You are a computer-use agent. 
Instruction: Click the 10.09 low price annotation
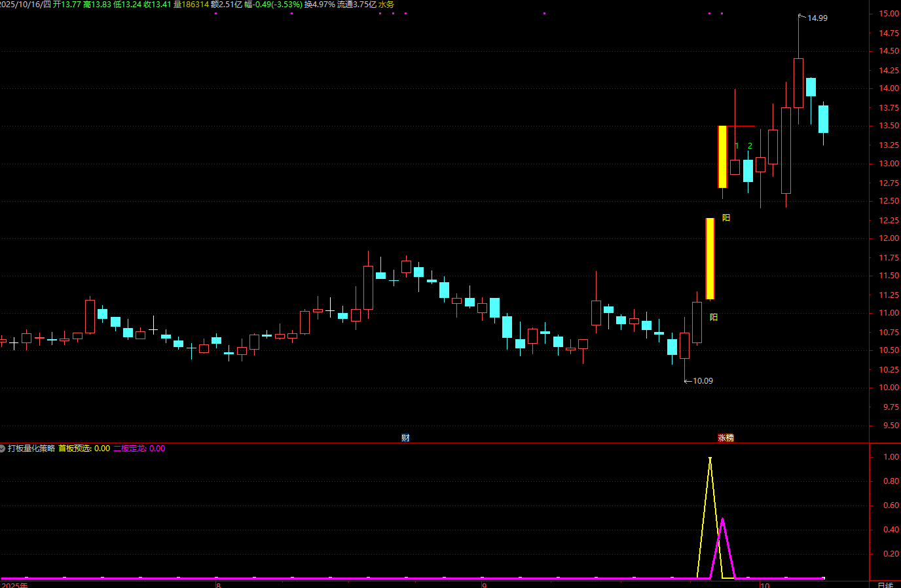(x=702, y=381)
